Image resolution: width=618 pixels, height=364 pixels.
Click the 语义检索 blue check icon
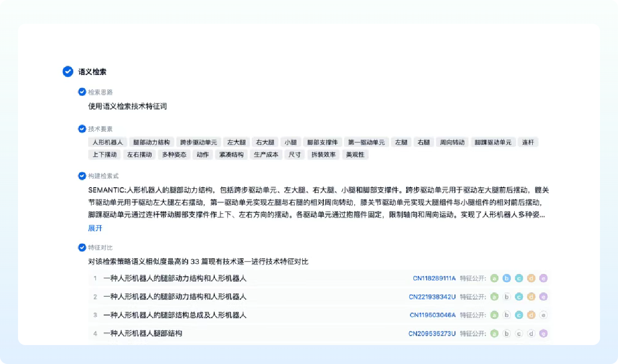point(68,72)
